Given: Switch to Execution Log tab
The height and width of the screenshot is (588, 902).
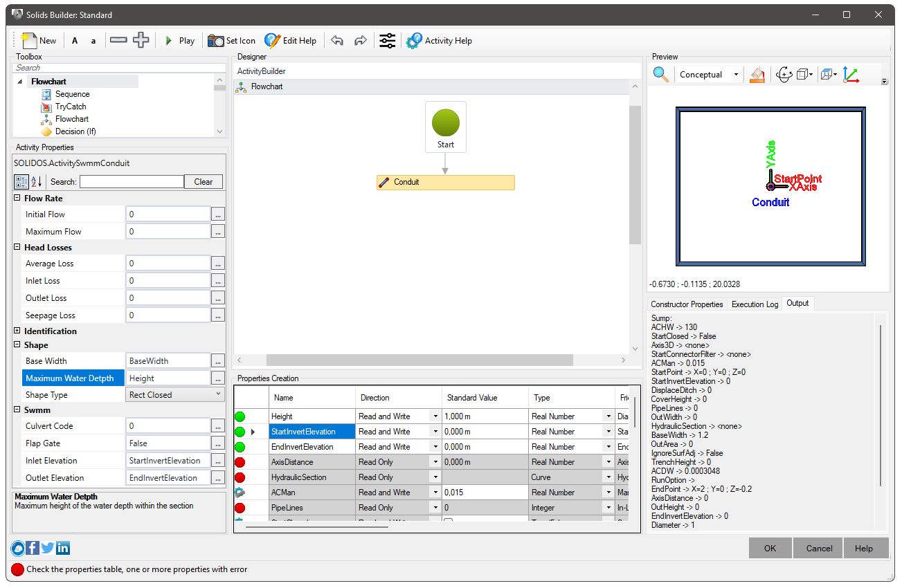Looking at the screenshot, I should (x=755, y=304).
